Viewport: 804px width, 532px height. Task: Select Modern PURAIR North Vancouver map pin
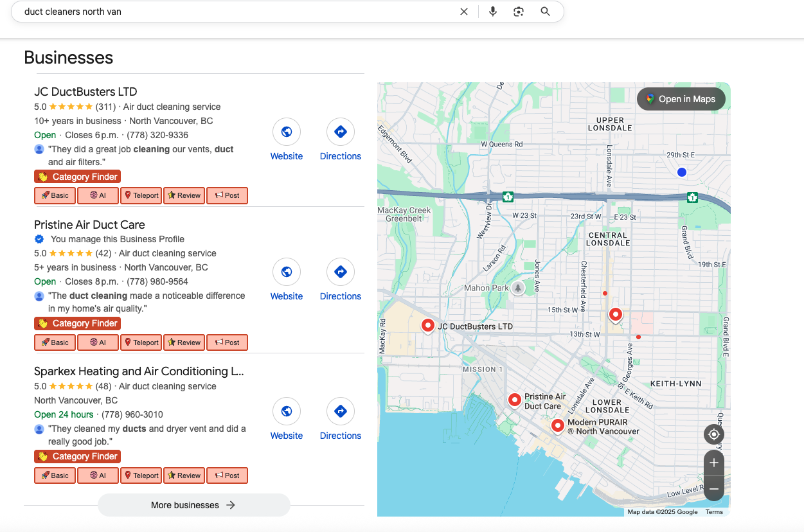coord(557,425)
